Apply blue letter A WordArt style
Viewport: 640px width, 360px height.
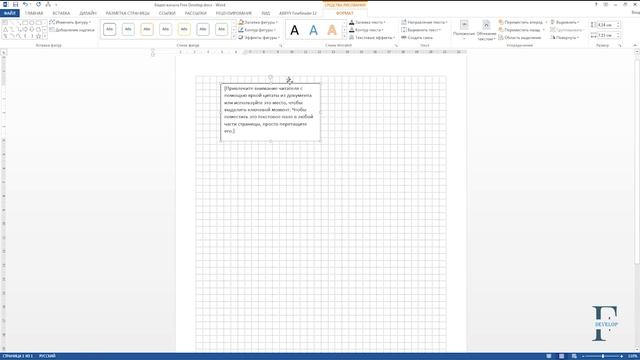pos(313,30)
